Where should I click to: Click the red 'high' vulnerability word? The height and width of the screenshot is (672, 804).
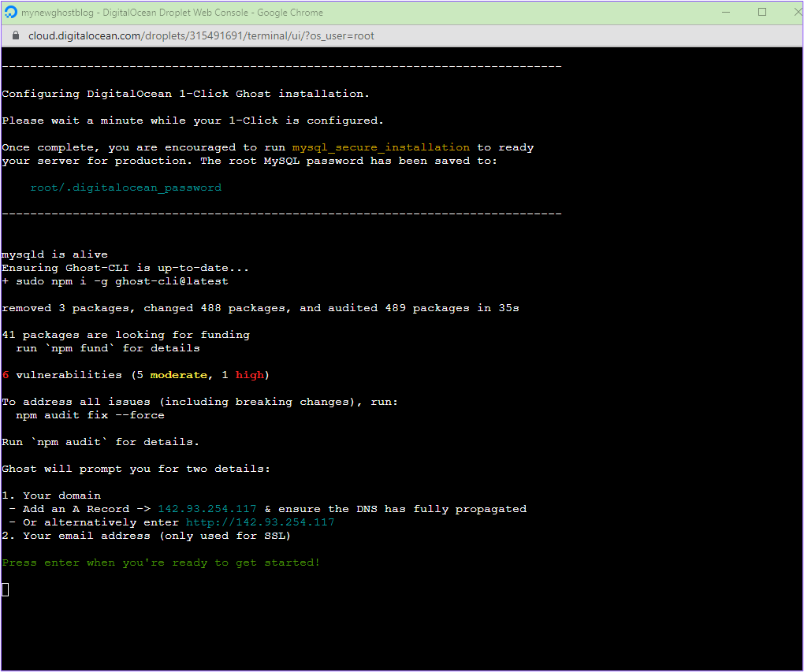pos(249,375)
